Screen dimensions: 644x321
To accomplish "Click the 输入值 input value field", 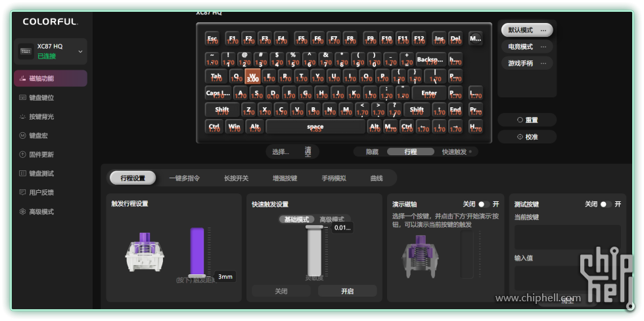I will [x=568, y=278].
